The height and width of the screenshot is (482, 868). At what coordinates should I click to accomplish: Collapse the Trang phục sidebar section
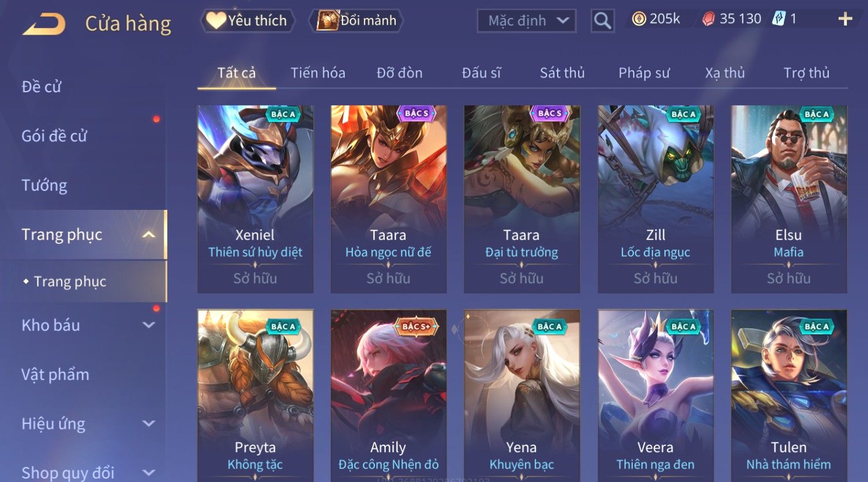tap(148, 235)
